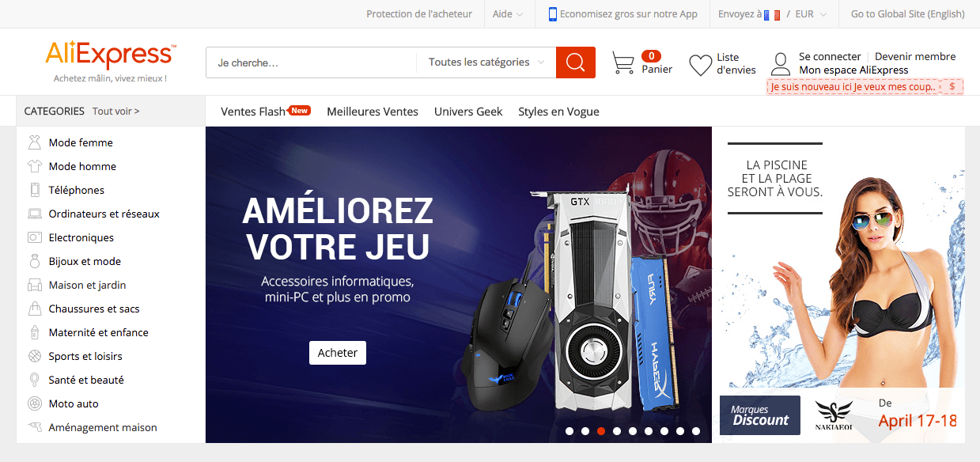
Task: Open the Aide dropdown menu
Action: pos(508,14)
